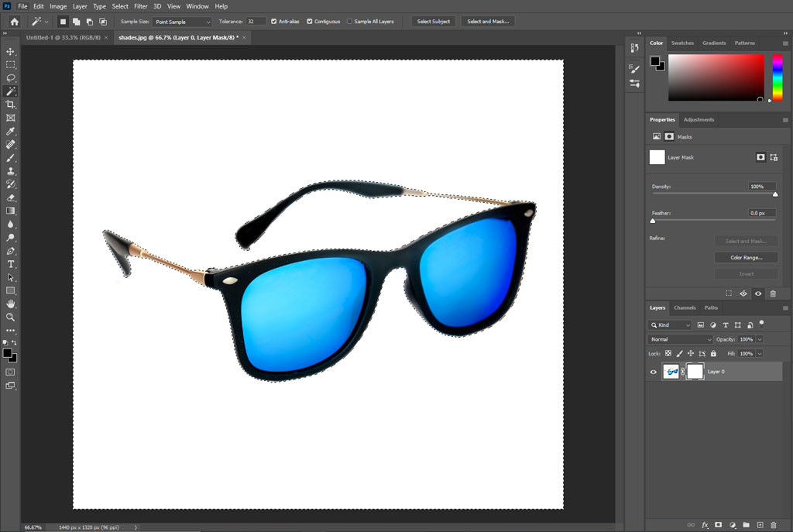Viewport: 793px width, 532px height.
Task: Switch to the Channels tab
Action: pyautogui.click(x=685, y=307)
